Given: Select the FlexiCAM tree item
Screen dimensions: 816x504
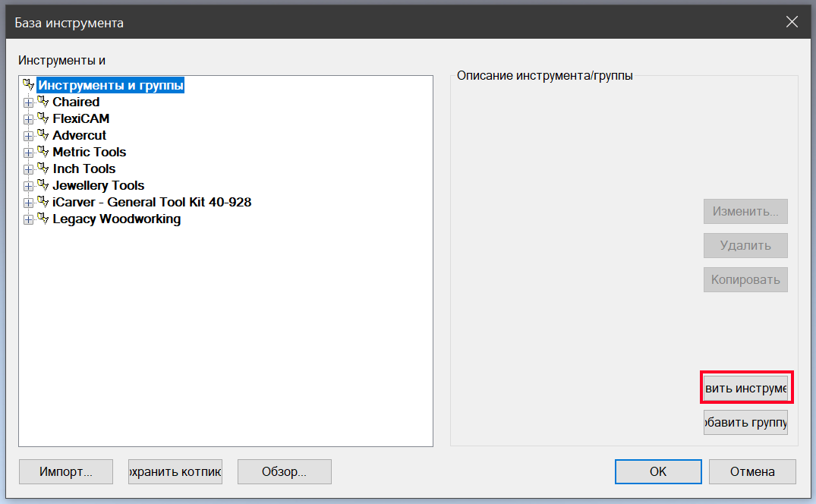Looking at the screenshot, I should pyautogui.click(x=80, y=118).
